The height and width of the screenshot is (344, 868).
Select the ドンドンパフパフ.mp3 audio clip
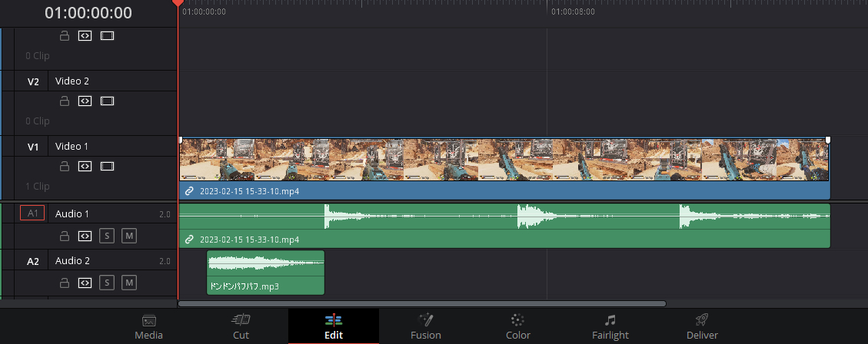coord(265,273)
